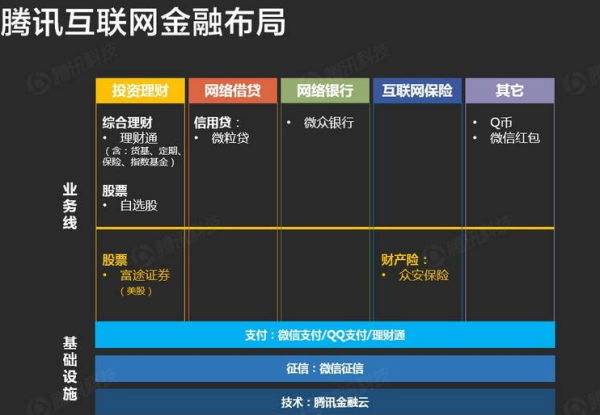600x415 pixels.
Task: Click the 支付 light blue bar
Action: (324, 334)
